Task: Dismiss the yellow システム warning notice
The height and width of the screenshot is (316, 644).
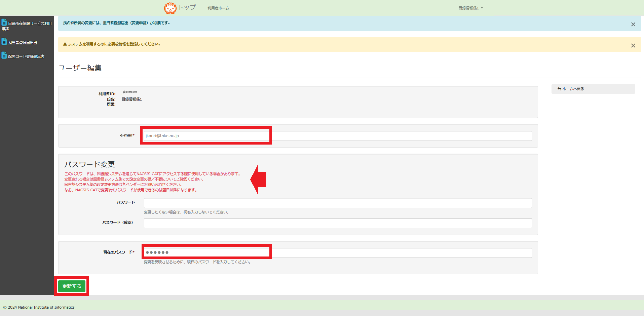Action: (633, 46)
